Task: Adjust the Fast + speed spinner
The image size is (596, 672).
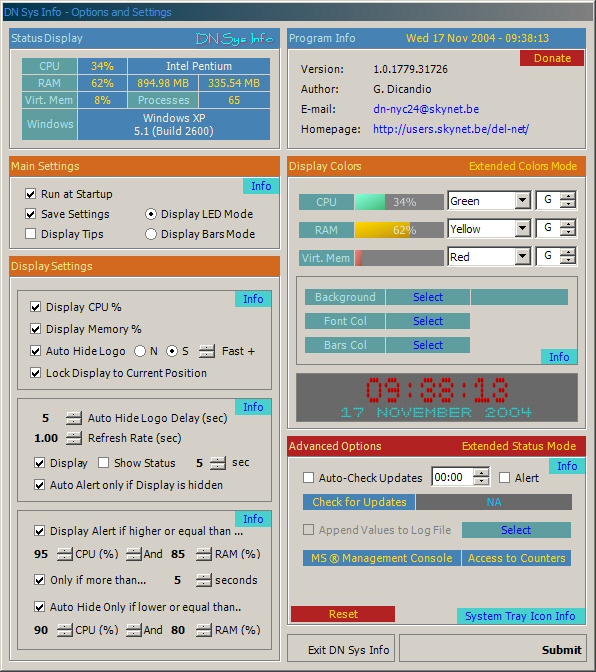Action: click(x=207, y=351)
